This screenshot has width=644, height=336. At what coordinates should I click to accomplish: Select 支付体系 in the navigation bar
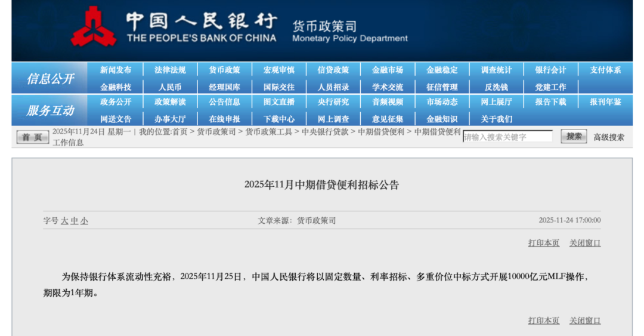coord(605,70)
